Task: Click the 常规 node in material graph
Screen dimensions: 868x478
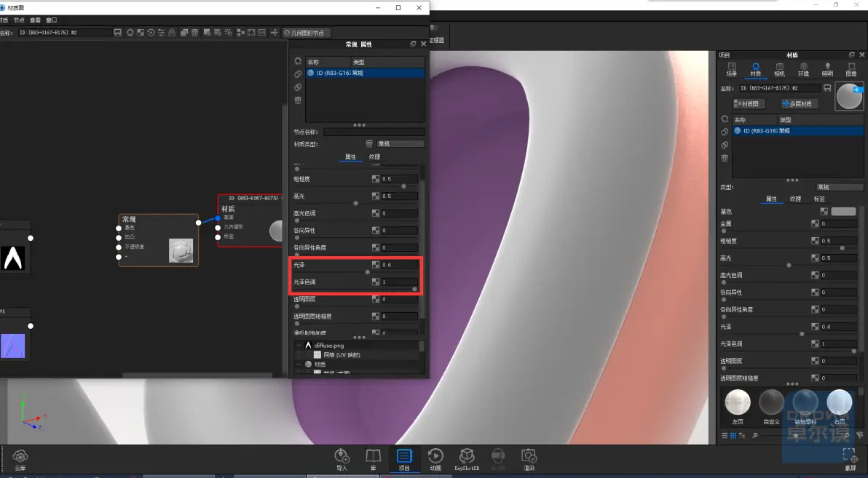Action: [158, 240]
